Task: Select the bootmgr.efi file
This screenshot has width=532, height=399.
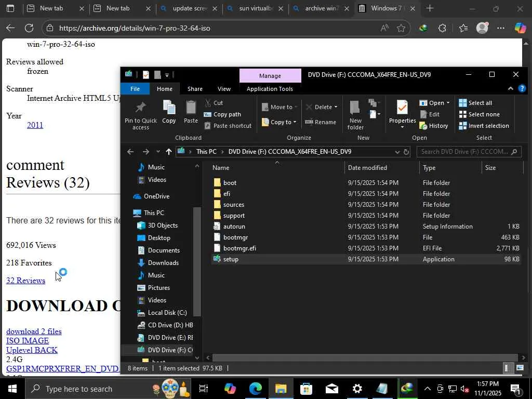Action: click(x=240, y=248)
